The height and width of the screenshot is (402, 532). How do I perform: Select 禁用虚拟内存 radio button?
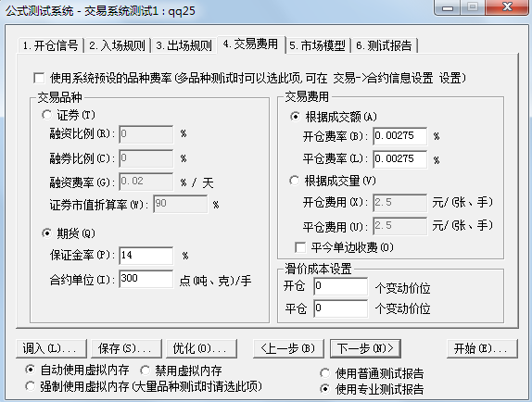pos(146,371)
